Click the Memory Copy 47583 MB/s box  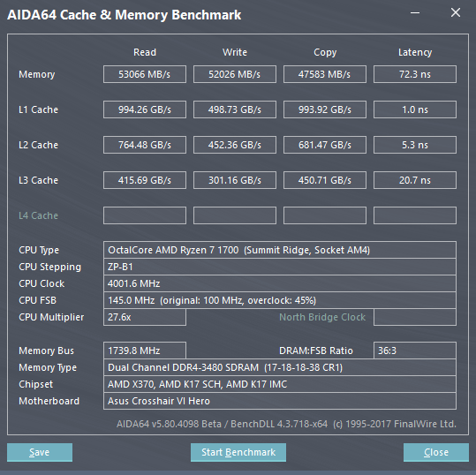325,74
